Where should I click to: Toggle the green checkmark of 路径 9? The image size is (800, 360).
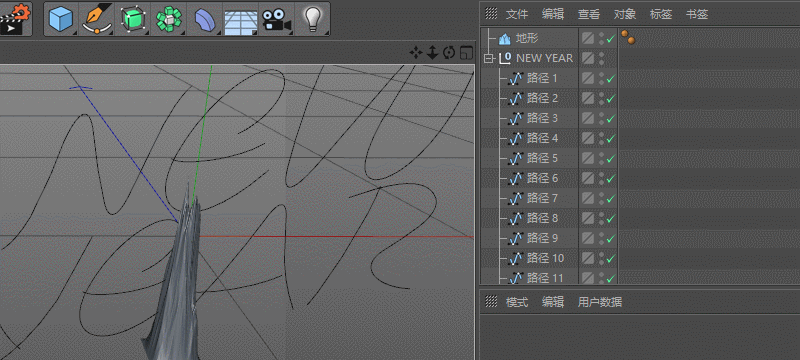[x=611, y=239]
